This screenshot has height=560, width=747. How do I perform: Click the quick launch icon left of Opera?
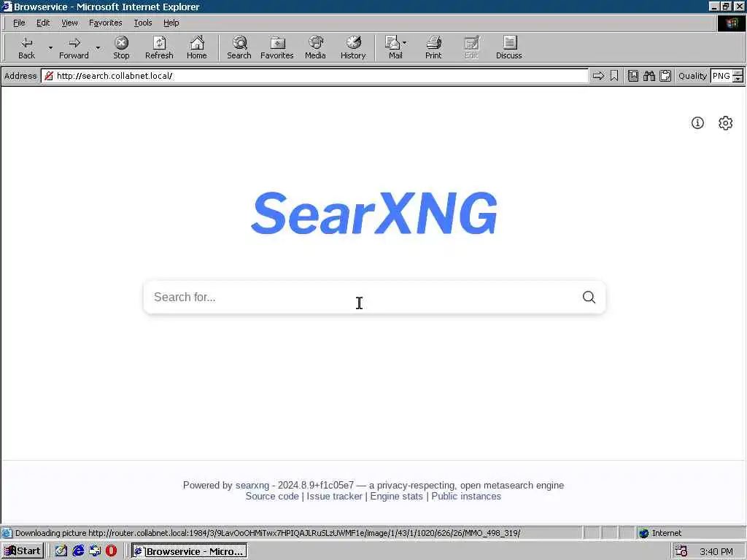point(95,551)
